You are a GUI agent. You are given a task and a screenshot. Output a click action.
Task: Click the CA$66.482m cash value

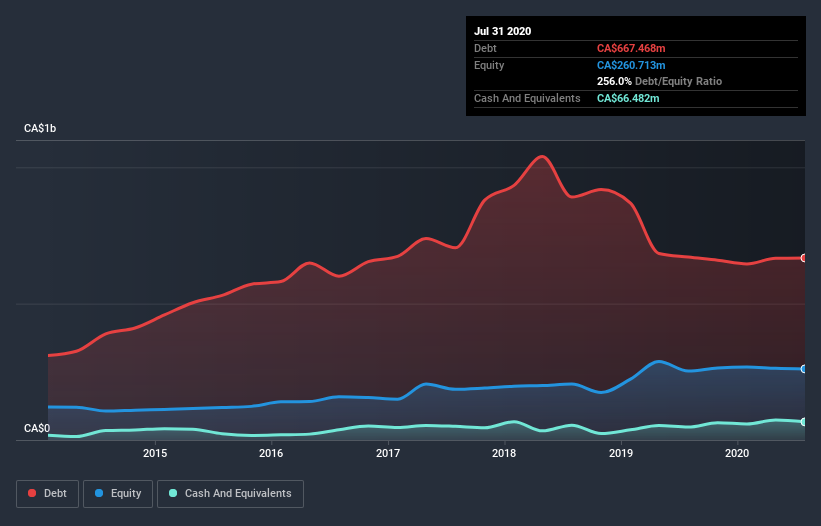[628, 98]
